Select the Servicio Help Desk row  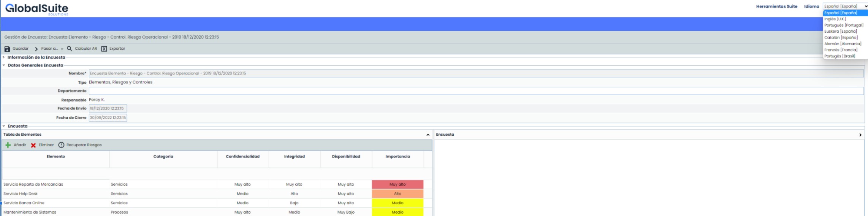21,194
